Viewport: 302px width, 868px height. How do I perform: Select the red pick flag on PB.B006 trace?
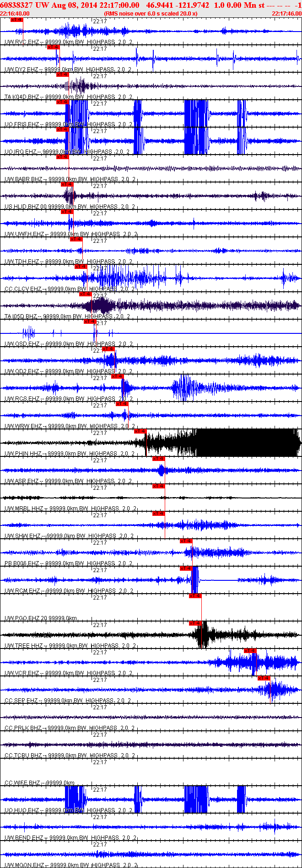coord(186,541)
